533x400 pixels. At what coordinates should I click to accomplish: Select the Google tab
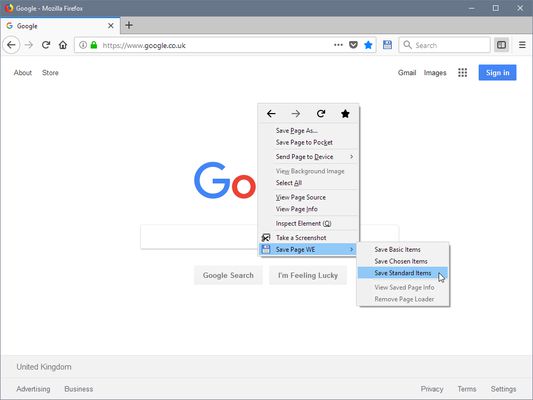pos(60,25)
